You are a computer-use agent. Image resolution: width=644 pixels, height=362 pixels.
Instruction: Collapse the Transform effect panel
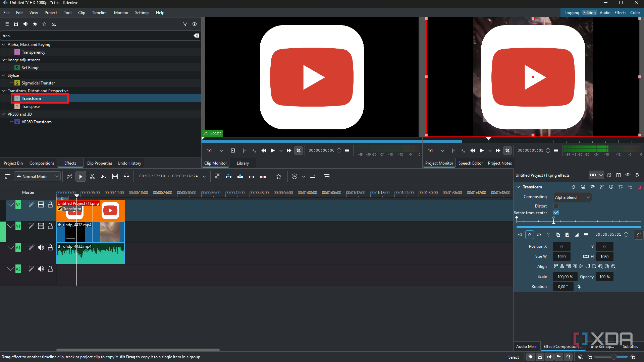[518, 187]
